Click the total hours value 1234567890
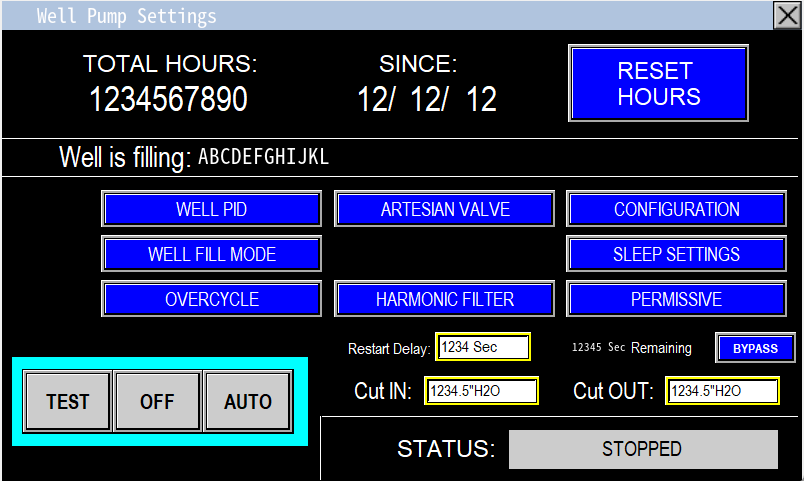 coord(169,99)
